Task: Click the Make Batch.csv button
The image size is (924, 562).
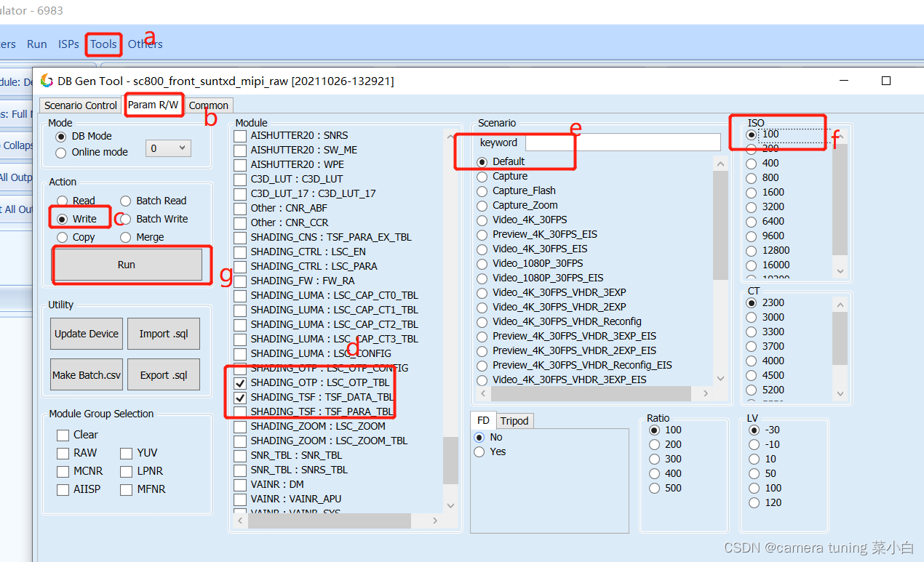Action: [x=86, y=374]
